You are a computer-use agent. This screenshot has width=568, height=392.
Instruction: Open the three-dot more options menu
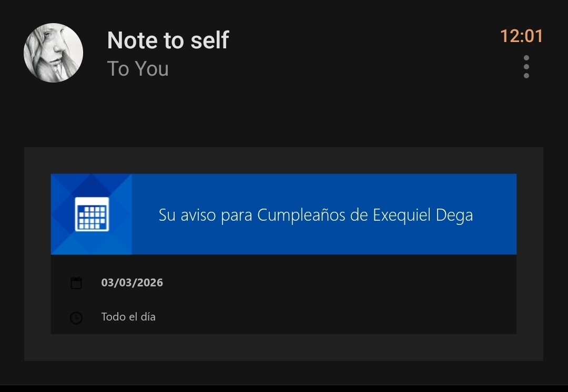point(526,67)
